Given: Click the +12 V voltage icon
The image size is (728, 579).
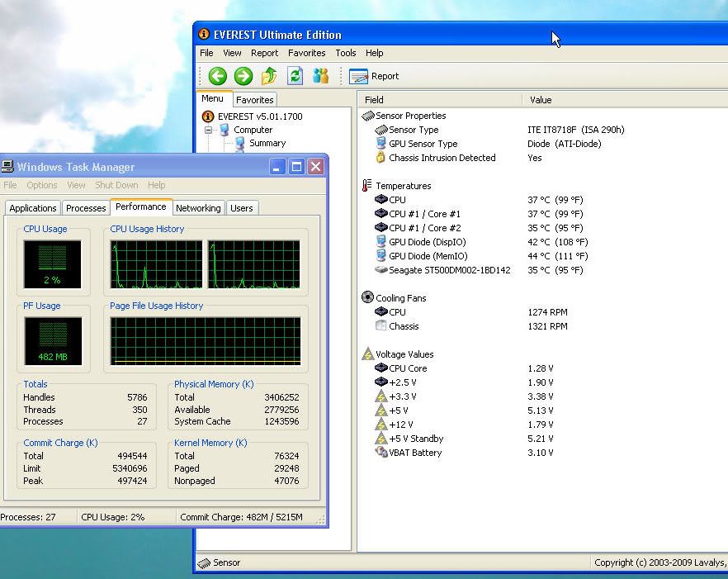Looking at the screenshot, I should [381, 425].
